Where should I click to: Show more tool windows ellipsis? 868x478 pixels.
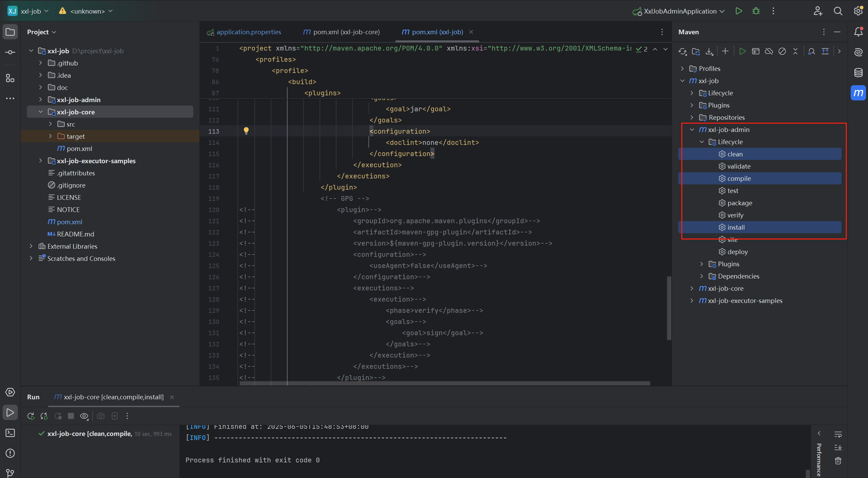tap(10, 98)
